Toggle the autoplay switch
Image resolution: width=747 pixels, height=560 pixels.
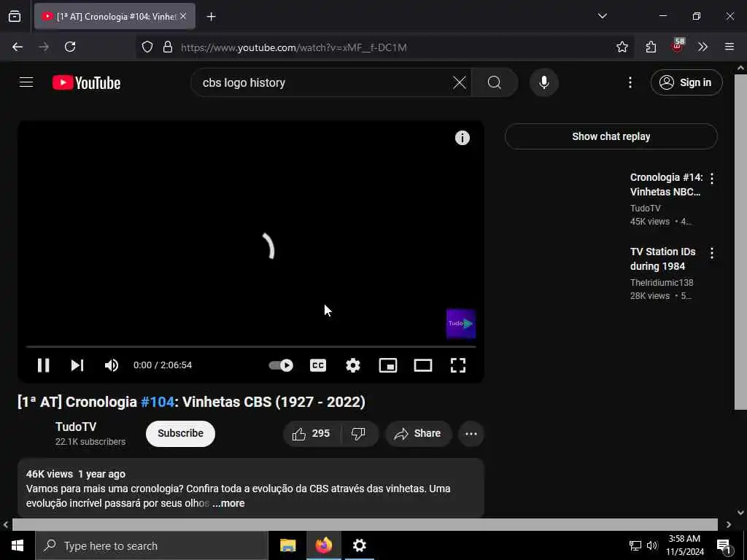pos(281,365)
